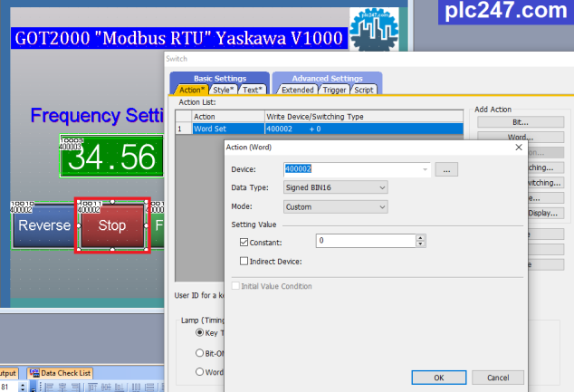Open the Trigger tab
574x392 pixels.
(x=334, y=90)
